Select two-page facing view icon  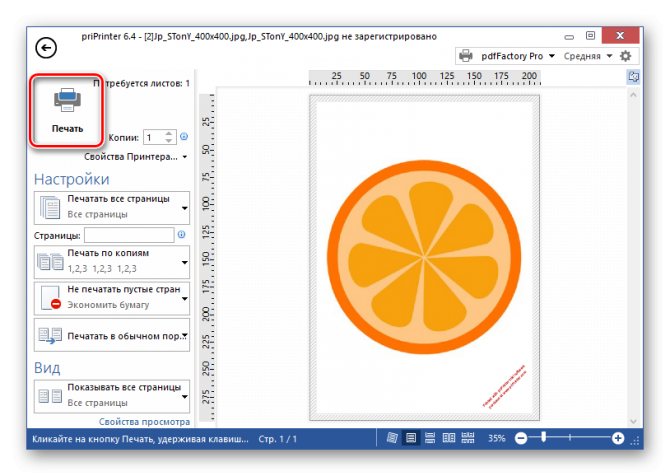tap(448, 438)
